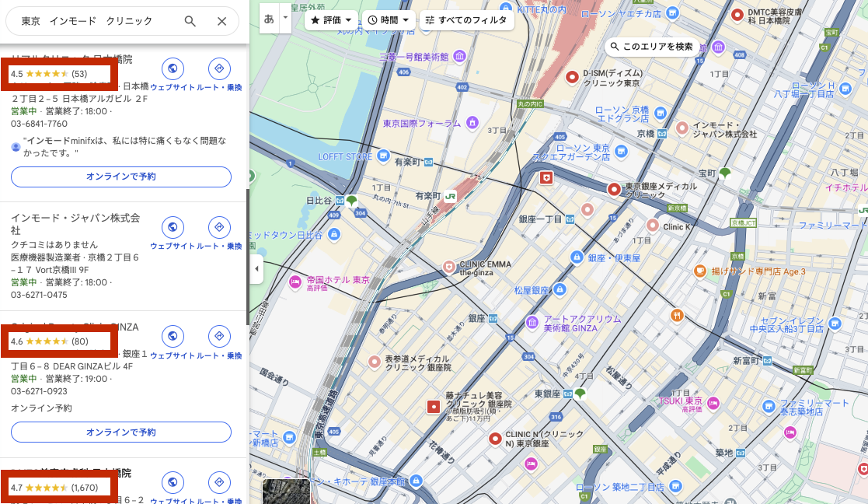
Task: Select the D-ISM(ディズム)クリニック東京 map pin
Action: coord(572,78)
